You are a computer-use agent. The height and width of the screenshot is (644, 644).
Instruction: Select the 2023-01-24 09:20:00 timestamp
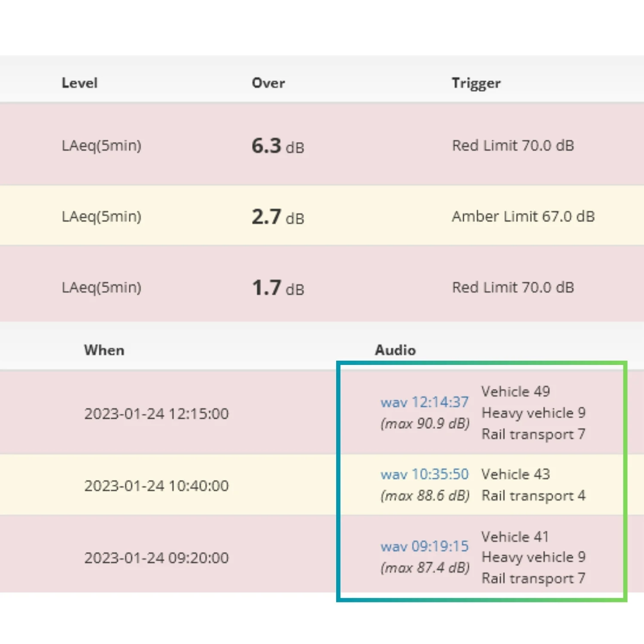click(x=156, y=558)
